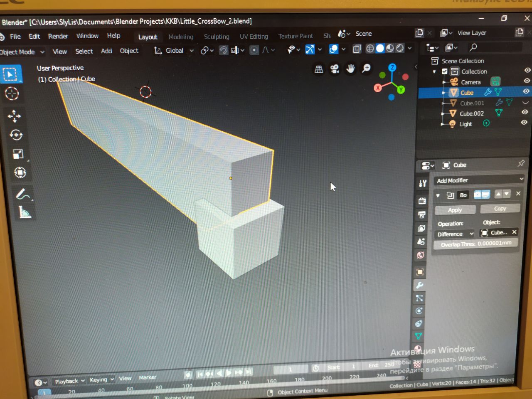Activate the 3D Cursor tool
The width and height of the screenshot is (532, 399).
pos(12,94)
